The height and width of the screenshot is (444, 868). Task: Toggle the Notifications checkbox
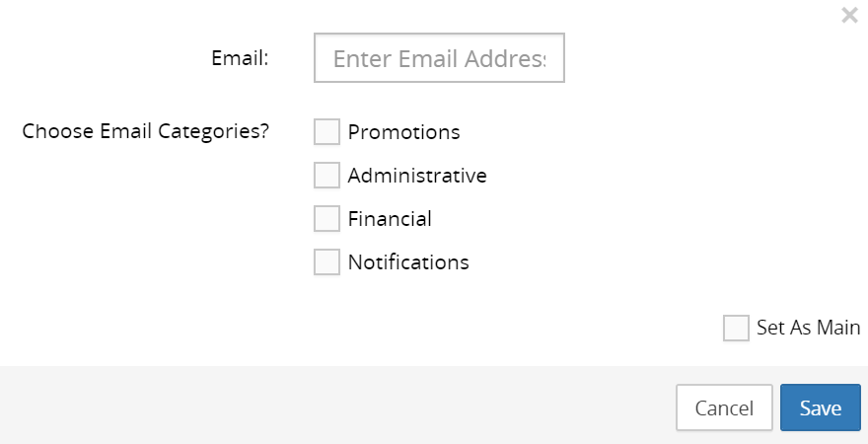326,262
